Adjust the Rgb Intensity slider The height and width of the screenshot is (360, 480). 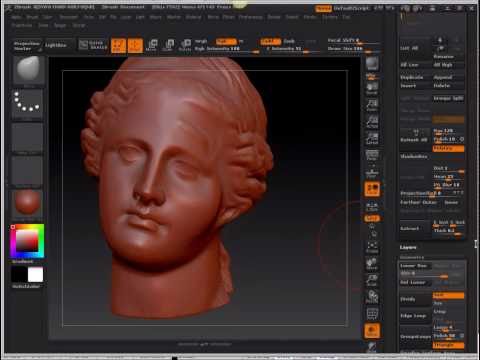pyautogui.click(x=227, y=49)
